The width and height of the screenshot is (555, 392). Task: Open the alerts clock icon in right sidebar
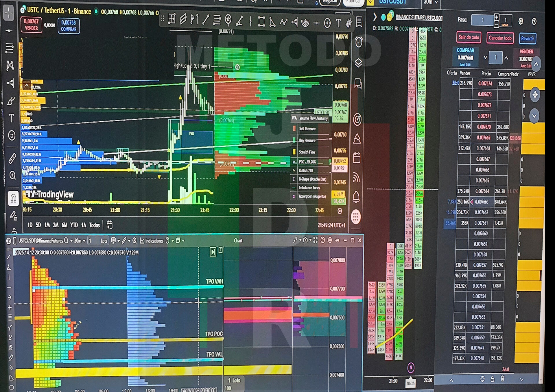click(359, 42)
